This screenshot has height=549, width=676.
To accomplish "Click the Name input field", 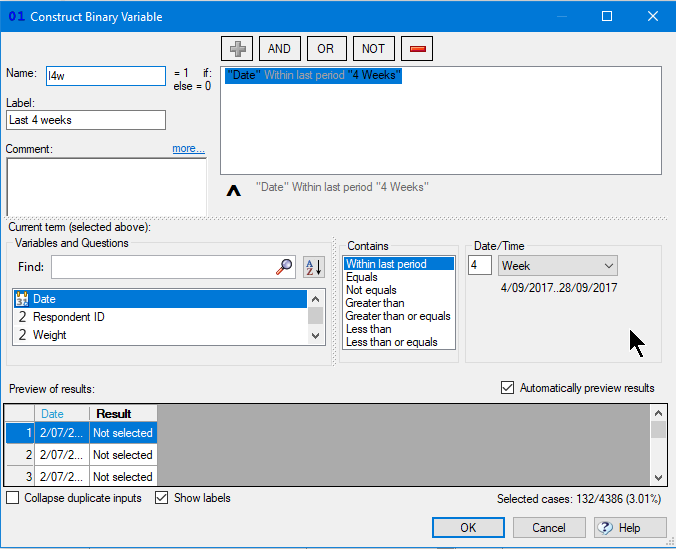I will [106, 76].
